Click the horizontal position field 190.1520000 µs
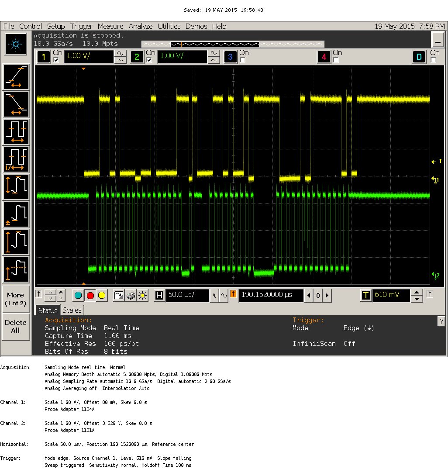Screen dimensions: 448x476 271,295
